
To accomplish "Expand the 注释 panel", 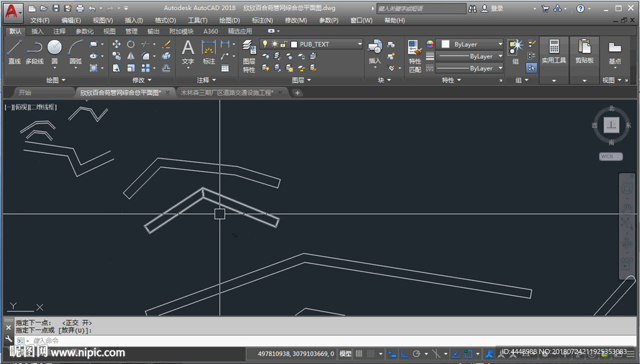I will [x=206, y=81].
